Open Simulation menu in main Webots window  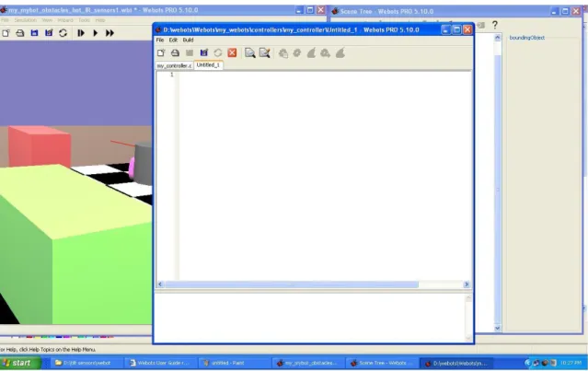(26, 20)
